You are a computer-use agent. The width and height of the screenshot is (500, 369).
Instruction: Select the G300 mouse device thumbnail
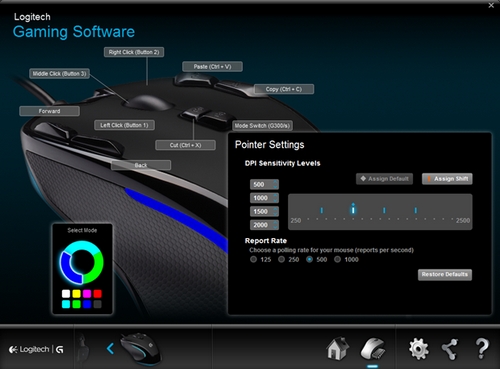141,349
